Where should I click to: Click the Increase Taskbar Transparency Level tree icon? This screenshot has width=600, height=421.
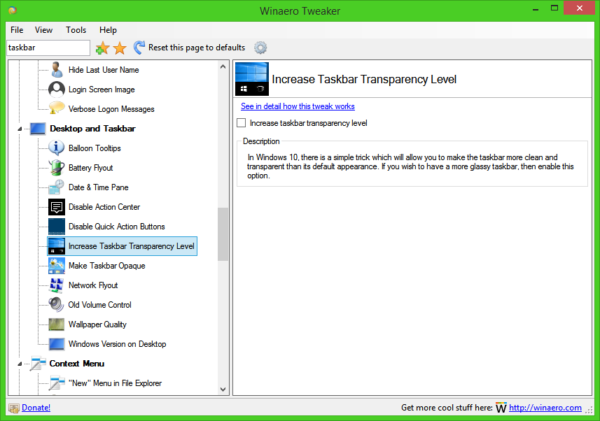pos(57,246)
